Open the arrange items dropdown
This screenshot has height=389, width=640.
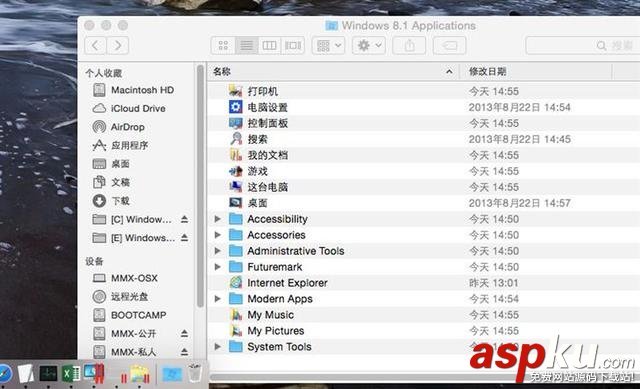click(329, 45)
